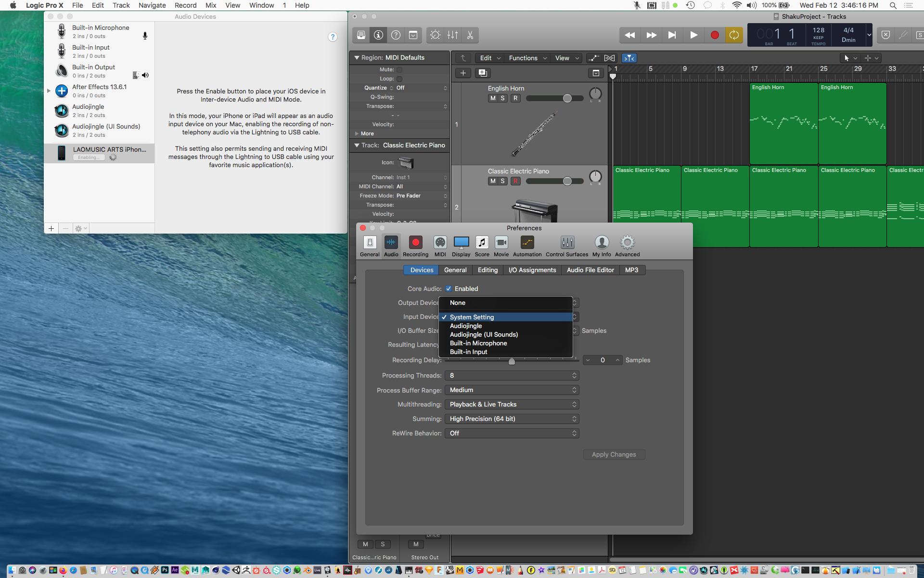Select the Automation preferences icon
Image resolution: width=924 pixels, height=578 pixels.
click(527, 246)
